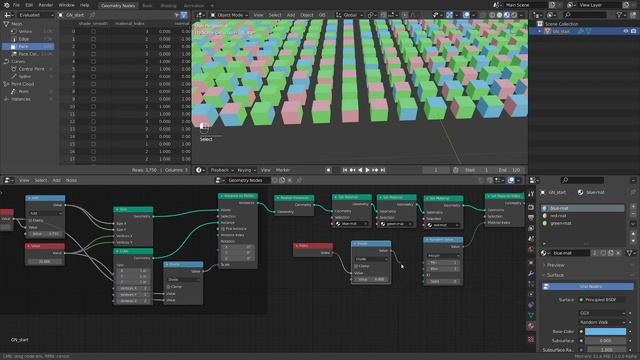Select wireframe viewport shading icon
640x360 pixels.
pos(492,15)
